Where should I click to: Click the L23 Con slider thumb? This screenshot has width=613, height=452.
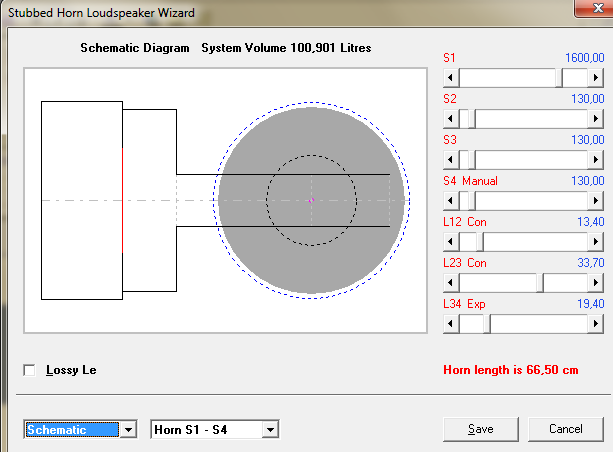point(540,283)
